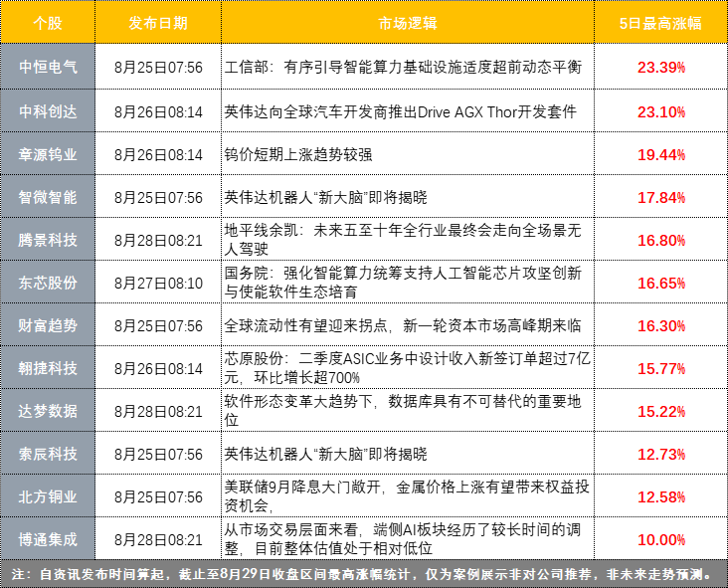Click the 16.30% gain value
This screenshot has height=588, width=728.
click(x=661, y=325)
